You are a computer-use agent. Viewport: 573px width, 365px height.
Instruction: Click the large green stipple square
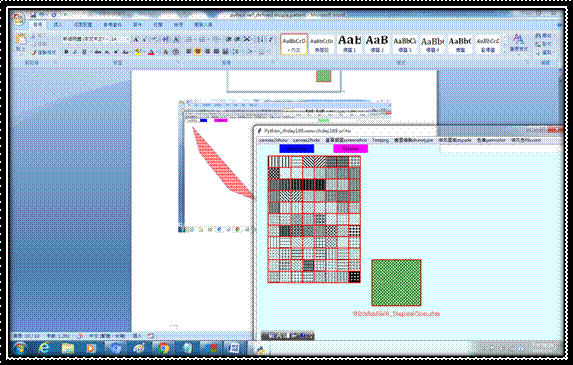point(396,282)
